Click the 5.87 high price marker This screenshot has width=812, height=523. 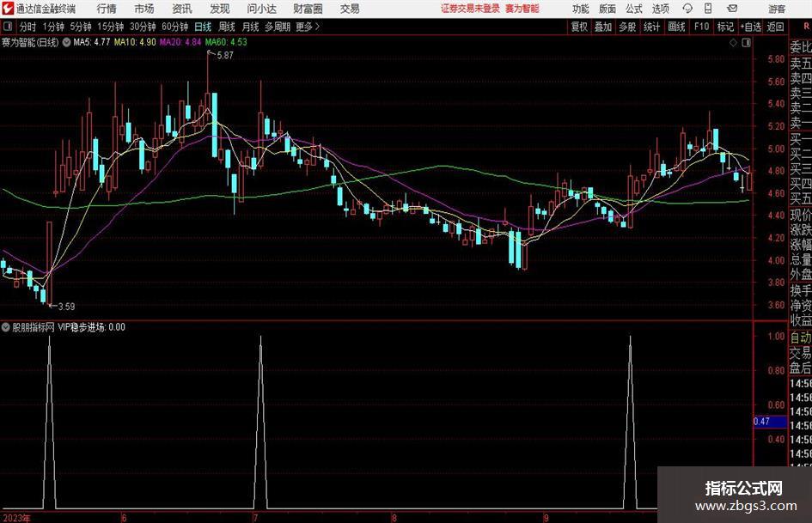[225, 55]
